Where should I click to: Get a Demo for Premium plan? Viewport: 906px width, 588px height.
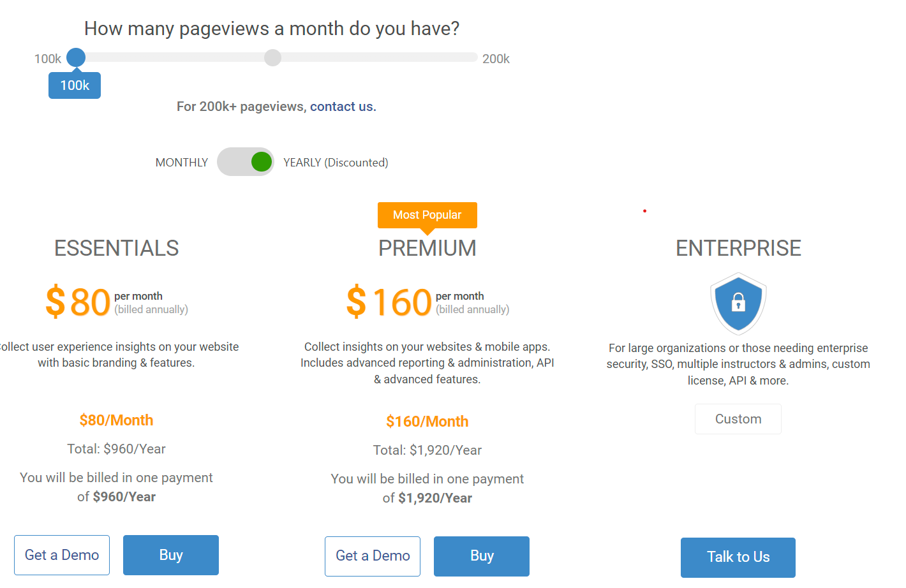tap(373, 556)
